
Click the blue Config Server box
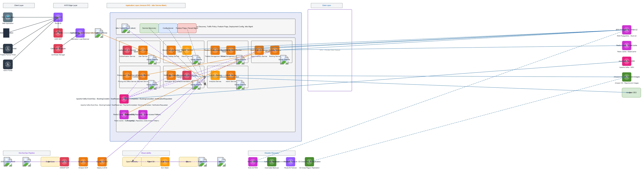[x=168, y=28]
